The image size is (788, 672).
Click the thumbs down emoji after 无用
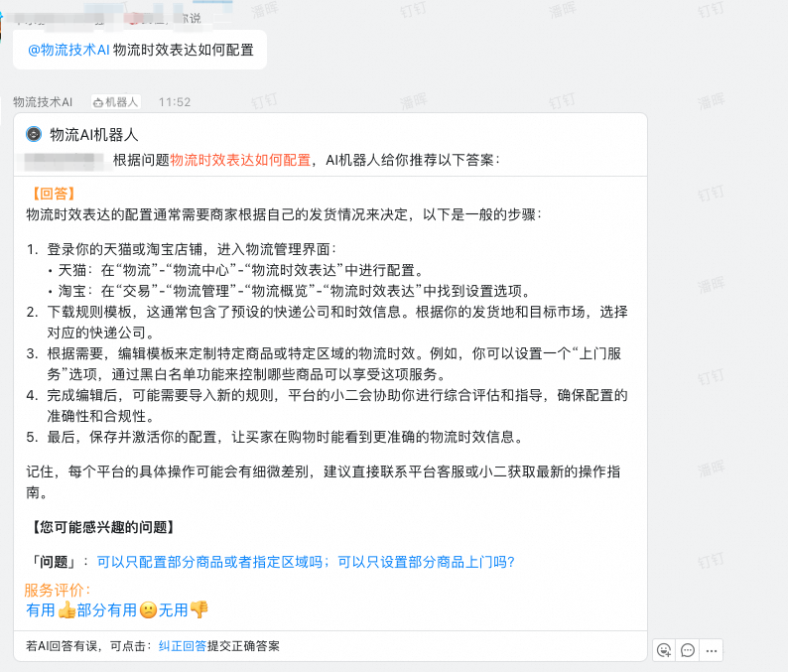[x=198, y=610]
